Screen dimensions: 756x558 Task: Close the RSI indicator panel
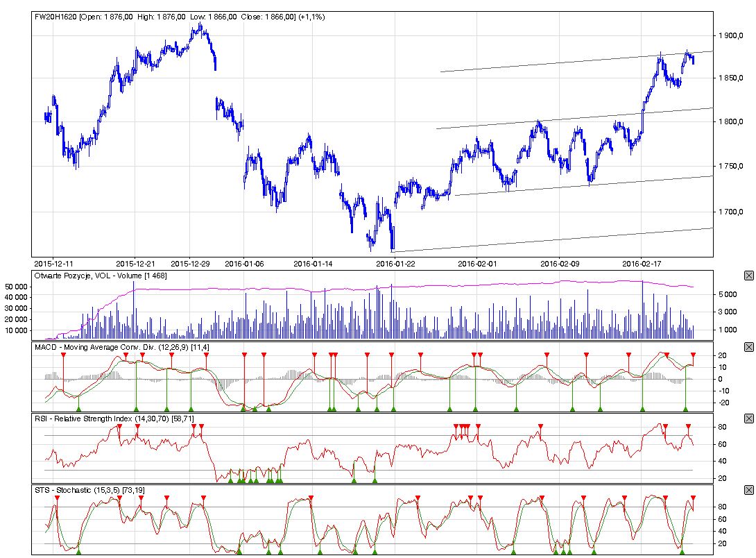749,418
